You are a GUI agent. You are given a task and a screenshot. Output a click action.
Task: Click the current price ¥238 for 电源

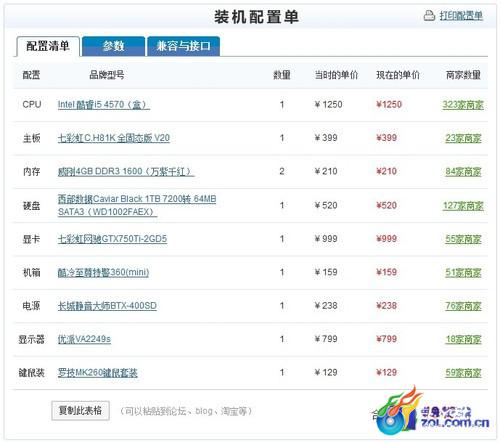[x=386, y=306]
